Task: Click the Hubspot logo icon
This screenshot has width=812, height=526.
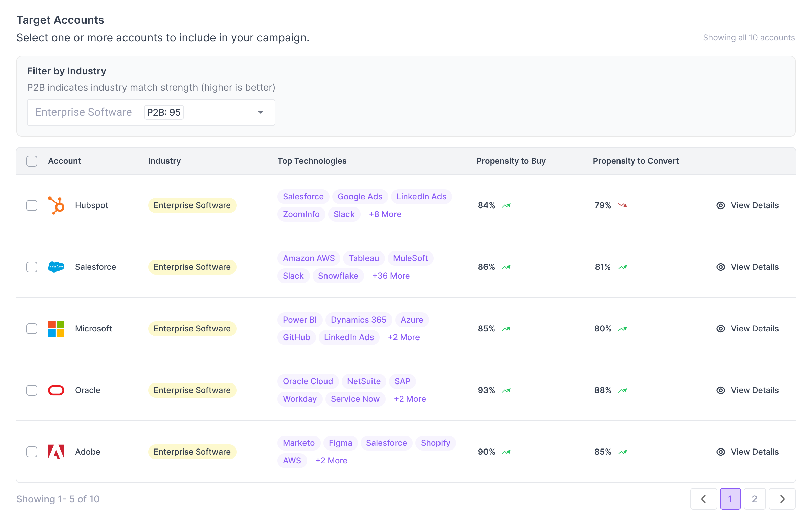Action: point(56,205)
